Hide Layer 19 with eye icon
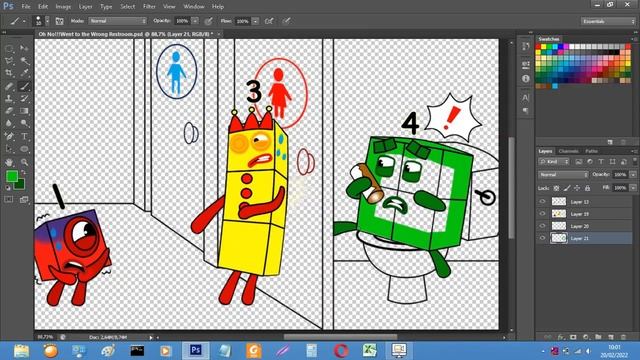 542,213
